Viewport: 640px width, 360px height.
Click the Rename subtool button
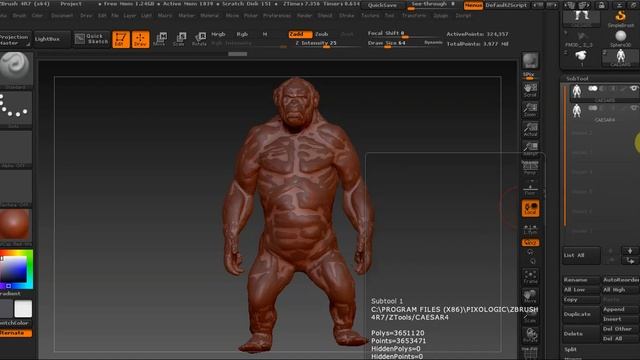click(x=581, y=280)
